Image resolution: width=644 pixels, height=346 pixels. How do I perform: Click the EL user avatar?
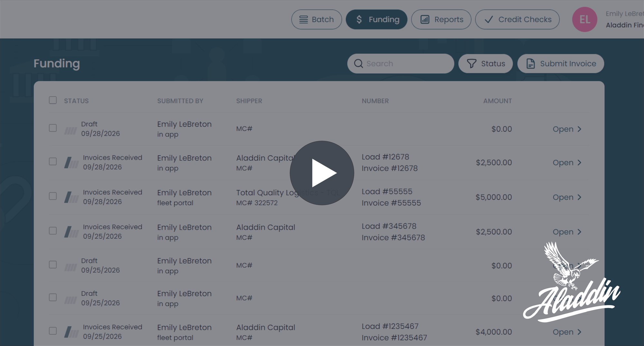point(584,19)
